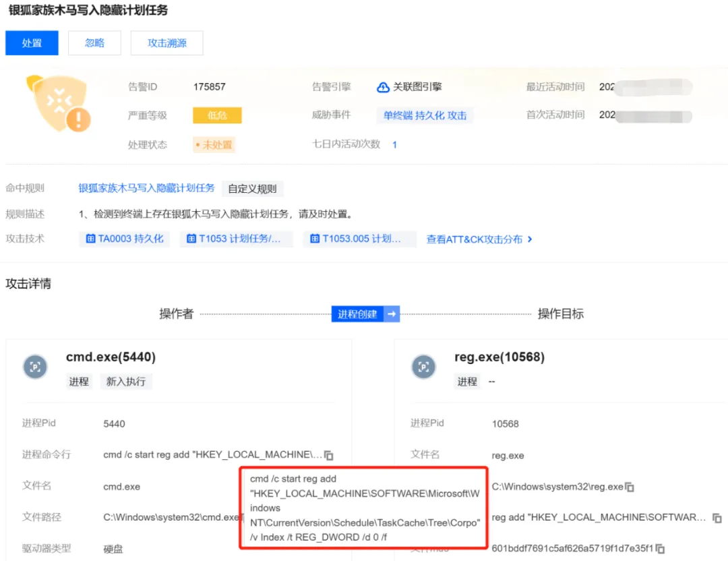
Task: Open the 银狐家族木马写入隐藏计划任务 rule link
Action: (146, 188)
